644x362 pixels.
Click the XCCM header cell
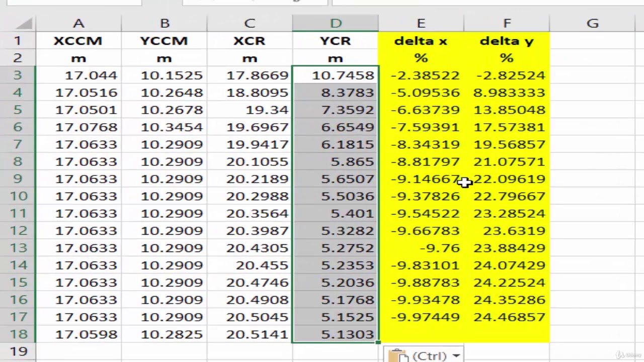78,41
